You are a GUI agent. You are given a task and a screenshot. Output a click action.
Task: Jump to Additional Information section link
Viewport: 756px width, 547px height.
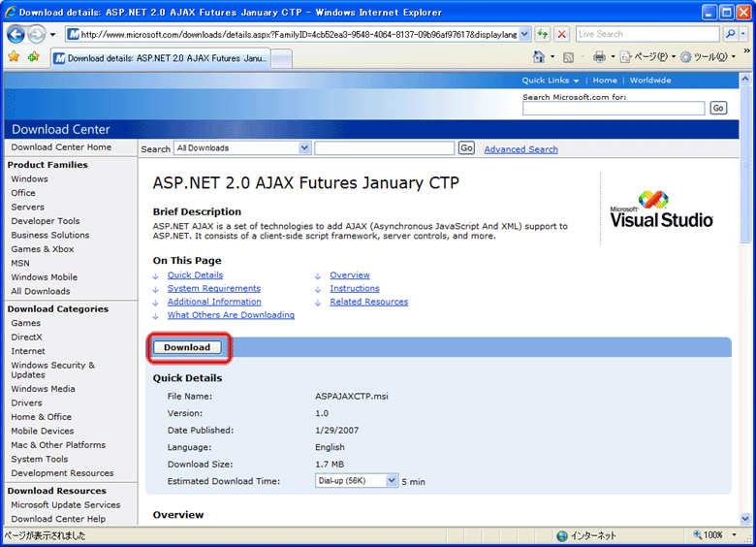[214, 302]
